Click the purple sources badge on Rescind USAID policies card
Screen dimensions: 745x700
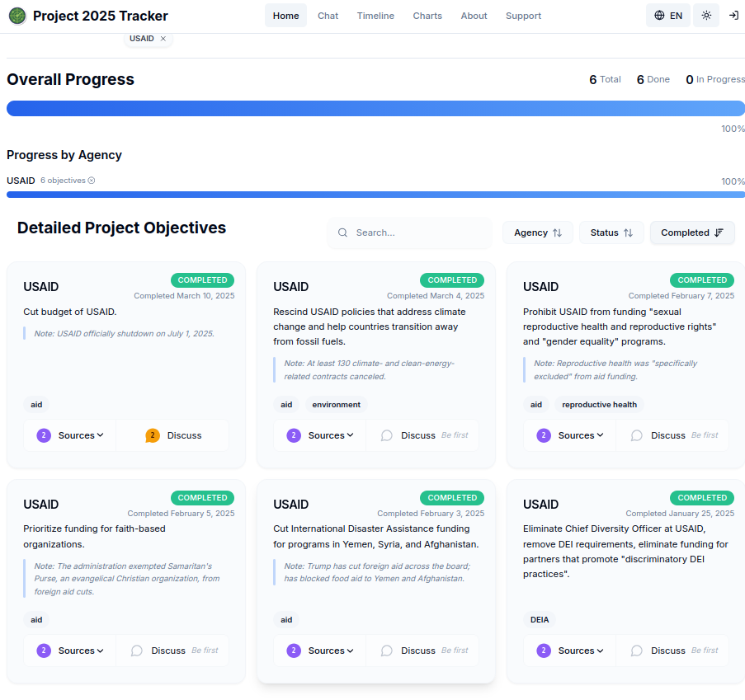[294, 435]
